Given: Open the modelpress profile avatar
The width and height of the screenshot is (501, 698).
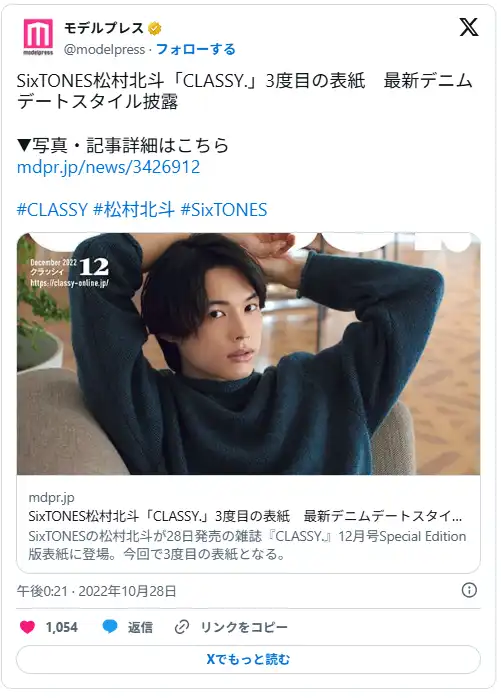Looking at the screenshot, I should pos(38,38).
